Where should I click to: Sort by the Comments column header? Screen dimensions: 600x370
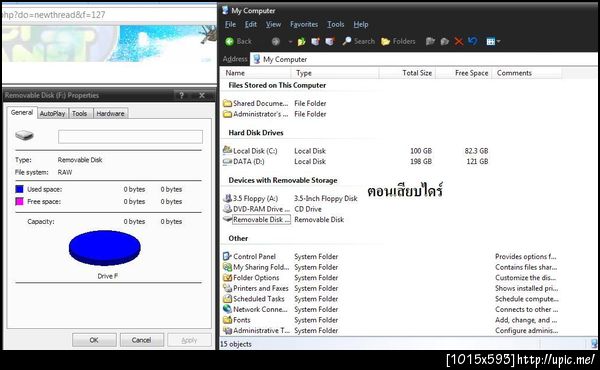tap(527, 73)
